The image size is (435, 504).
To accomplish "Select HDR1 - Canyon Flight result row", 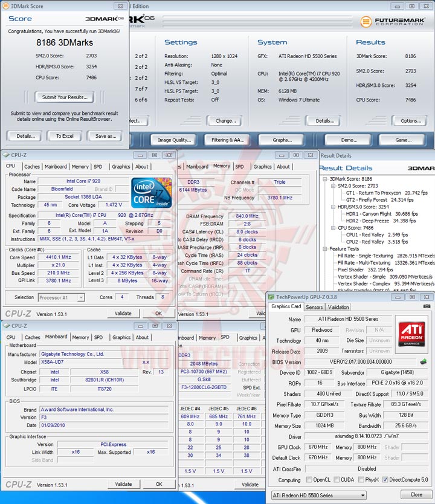I will click(x=382, y=214).
